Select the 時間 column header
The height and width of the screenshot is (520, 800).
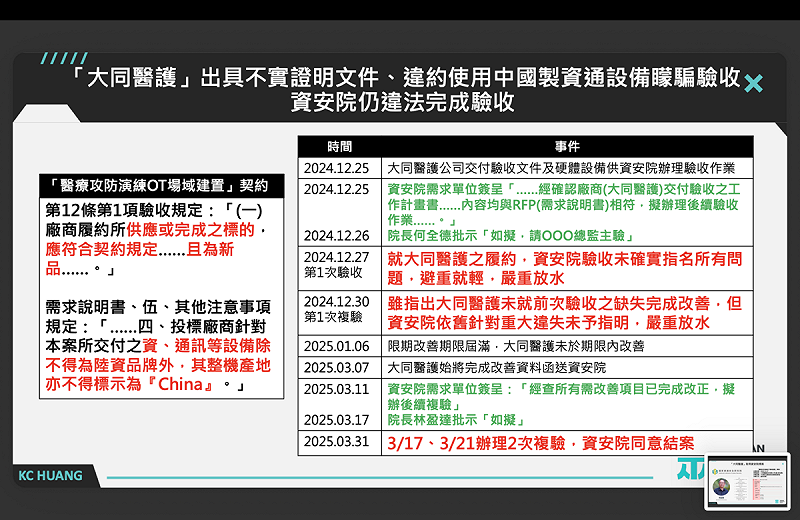tap(340, 147)
